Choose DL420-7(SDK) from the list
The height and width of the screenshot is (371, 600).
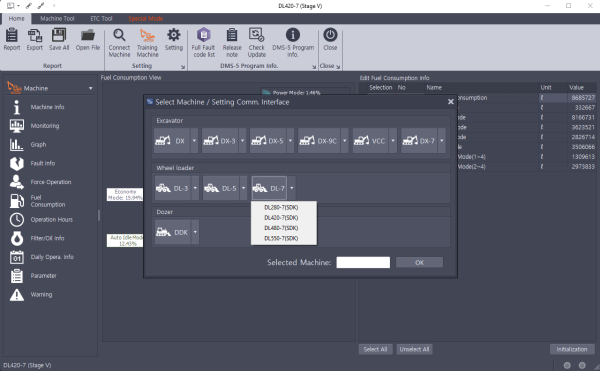281,218
